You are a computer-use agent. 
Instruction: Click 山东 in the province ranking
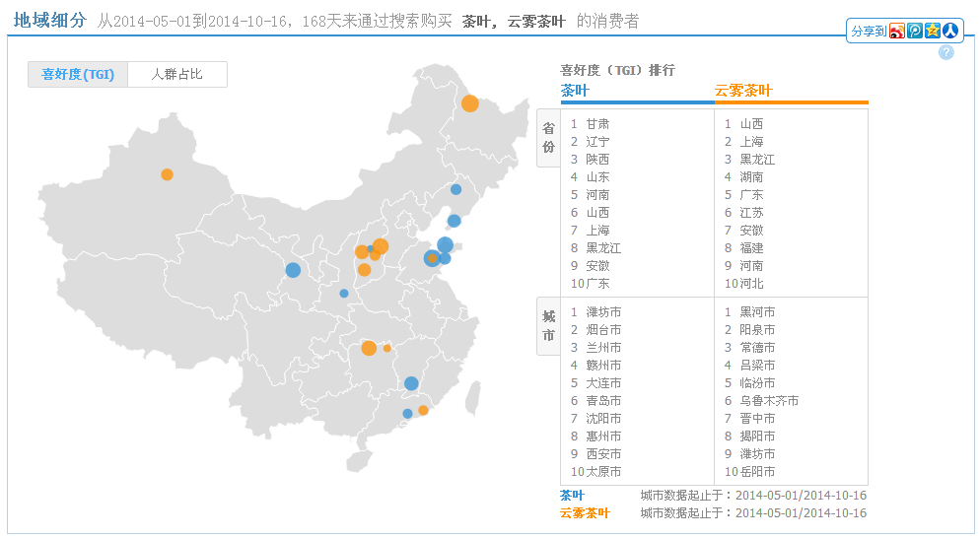(x=597, y=176)
